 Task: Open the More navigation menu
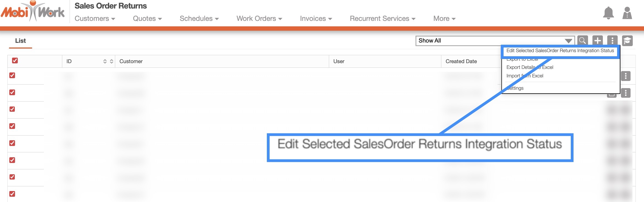(x=444, y=18)
